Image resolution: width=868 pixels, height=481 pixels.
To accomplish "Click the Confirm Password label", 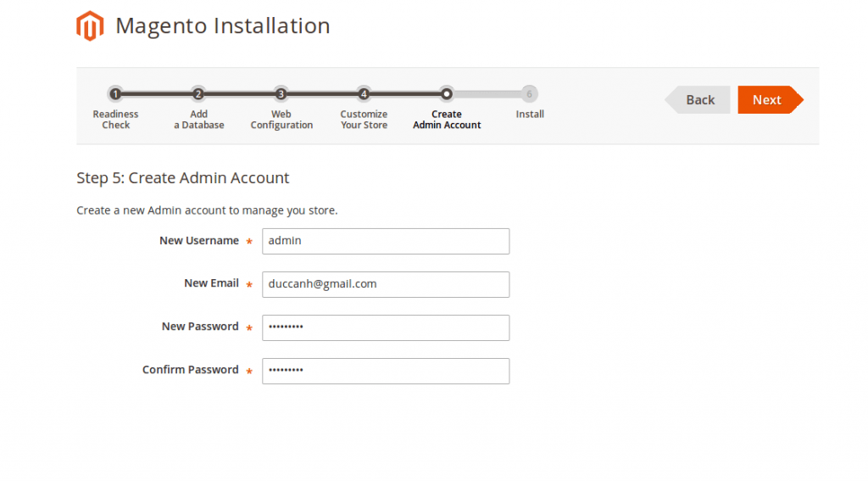I will (x=191, y=370).
